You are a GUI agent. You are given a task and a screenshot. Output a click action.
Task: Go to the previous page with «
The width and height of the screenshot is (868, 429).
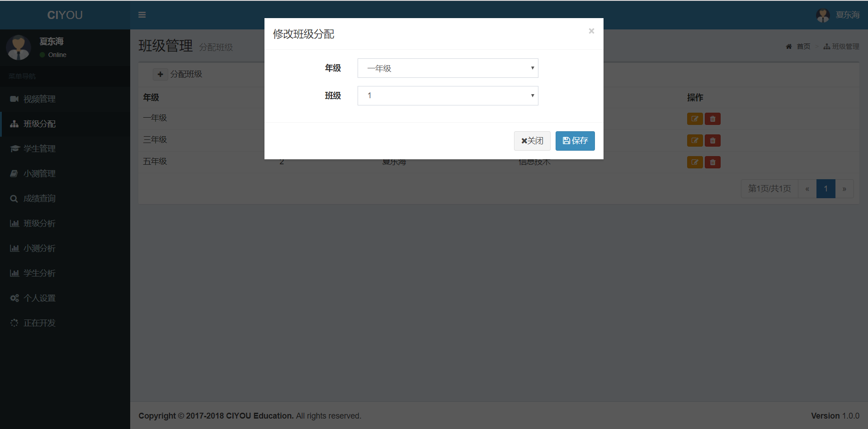(x=807, y=189)
